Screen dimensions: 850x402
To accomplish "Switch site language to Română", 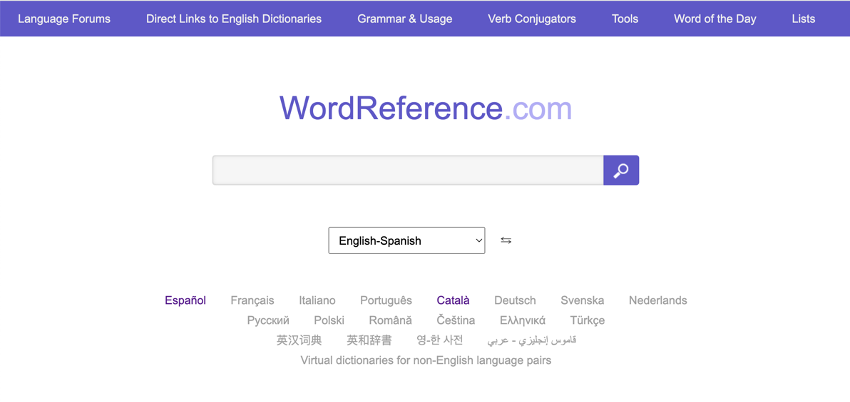I will coord(390,320).
